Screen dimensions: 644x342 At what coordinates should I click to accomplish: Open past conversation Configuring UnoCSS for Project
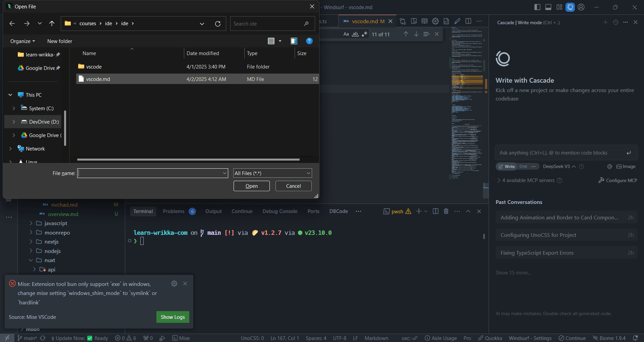point(566,235)
